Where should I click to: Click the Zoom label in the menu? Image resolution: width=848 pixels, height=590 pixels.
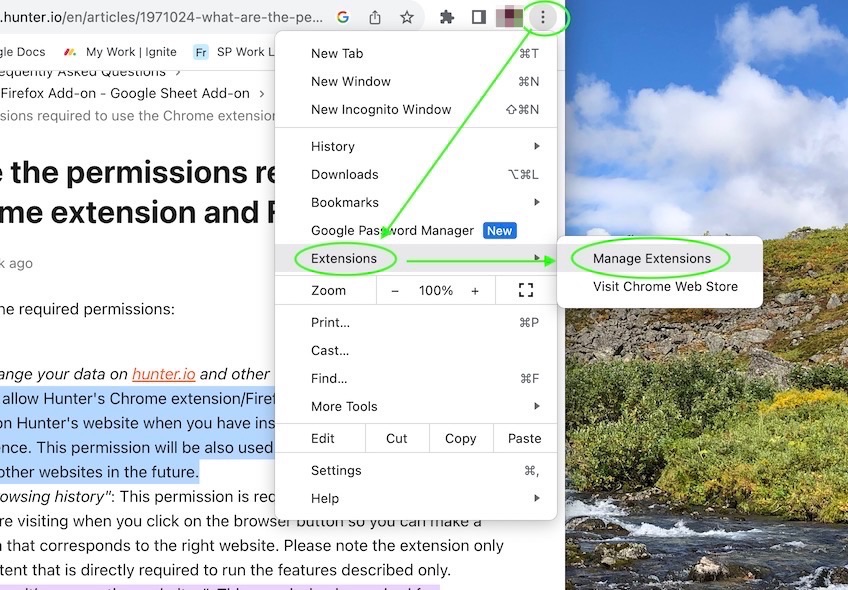pyautogui.click(x=328, y=291)
